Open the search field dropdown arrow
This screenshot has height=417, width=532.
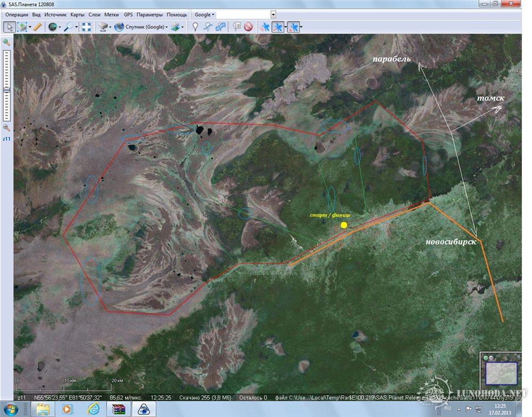273,15
